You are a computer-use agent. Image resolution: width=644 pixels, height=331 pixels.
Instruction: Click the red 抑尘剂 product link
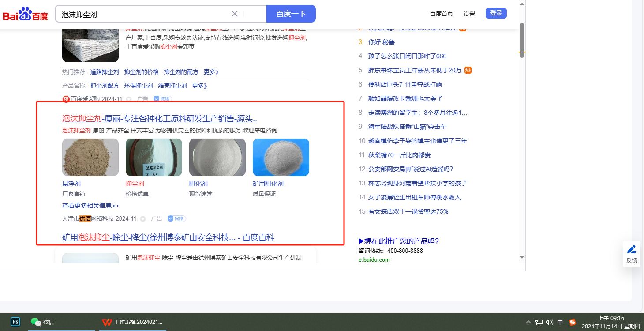coord(135,184)
